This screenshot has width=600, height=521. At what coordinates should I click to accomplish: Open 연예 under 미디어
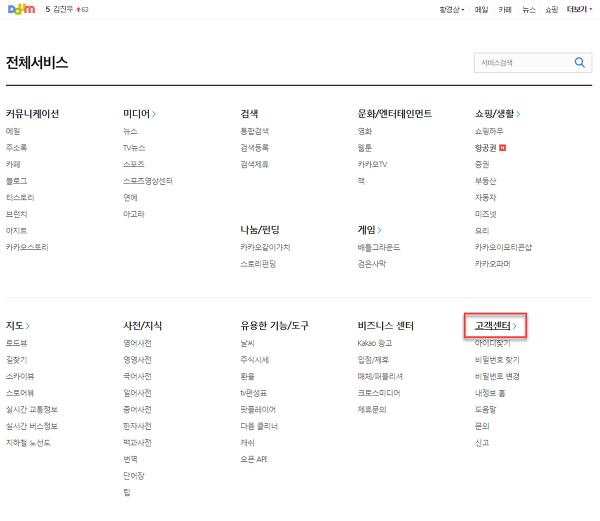[x=130, y=197]
